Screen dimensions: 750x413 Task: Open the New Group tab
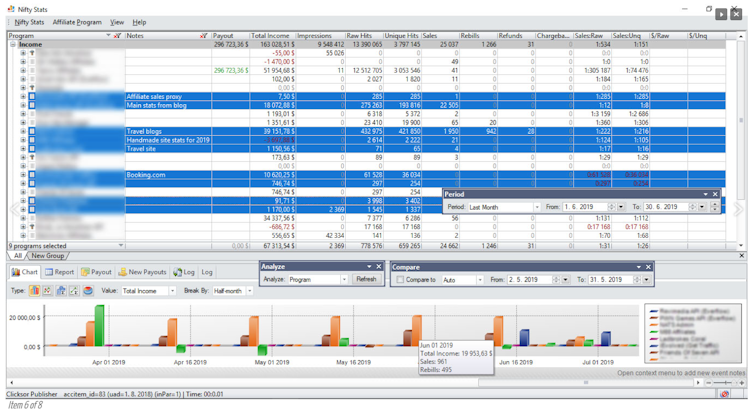point(47,256)
